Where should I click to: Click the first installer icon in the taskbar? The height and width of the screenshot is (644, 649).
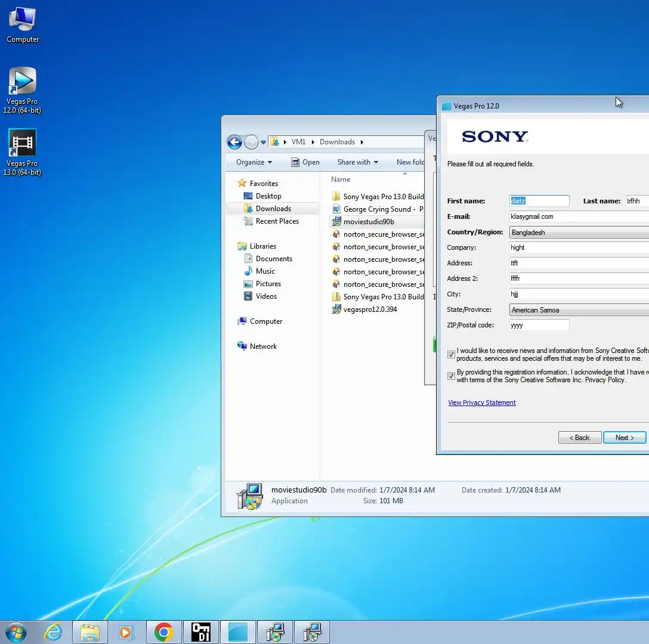275,632
